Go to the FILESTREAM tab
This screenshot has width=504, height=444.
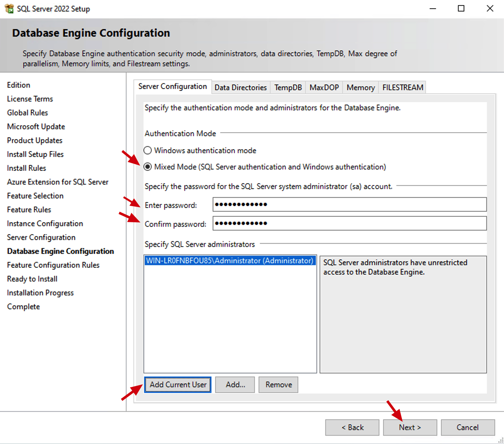(x=403, y=88)
